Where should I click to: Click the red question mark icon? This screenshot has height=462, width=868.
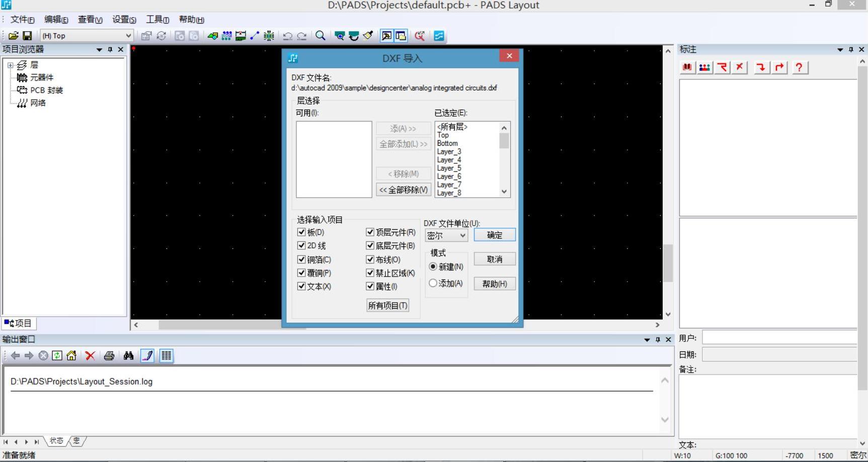pyautogui.click(x=799, y=67)
